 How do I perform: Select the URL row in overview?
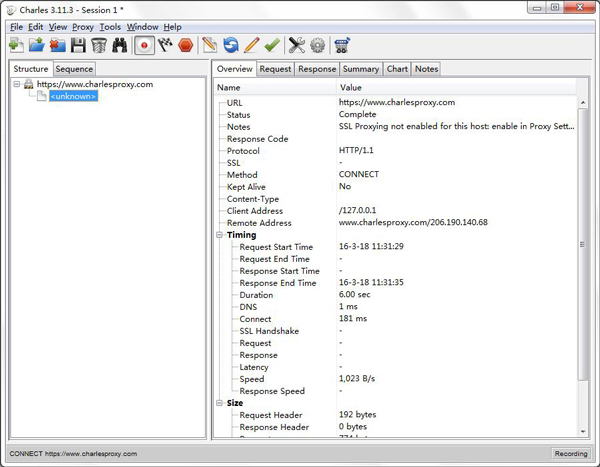(x=395, y=103)
